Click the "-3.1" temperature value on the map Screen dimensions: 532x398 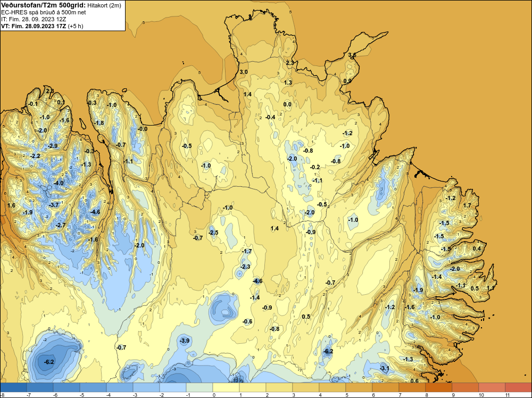pos(385,368)
